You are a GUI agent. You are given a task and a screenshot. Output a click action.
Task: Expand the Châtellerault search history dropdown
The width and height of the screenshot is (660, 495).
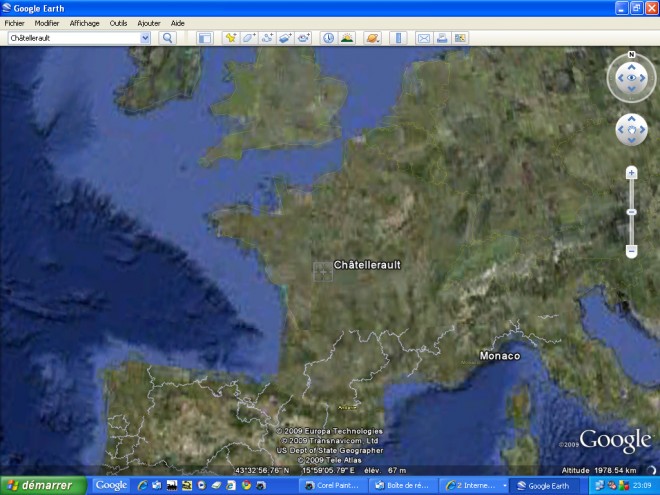(145, 38)
